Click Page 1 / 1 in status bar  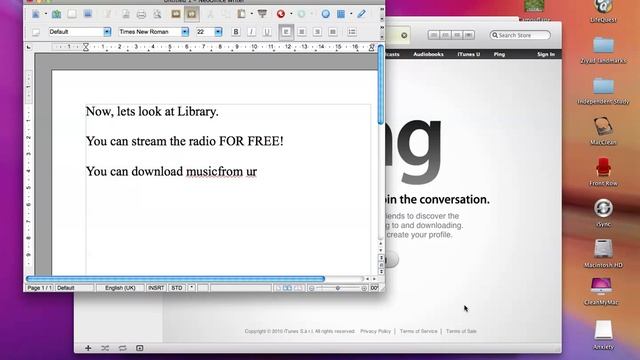point(39,288)
